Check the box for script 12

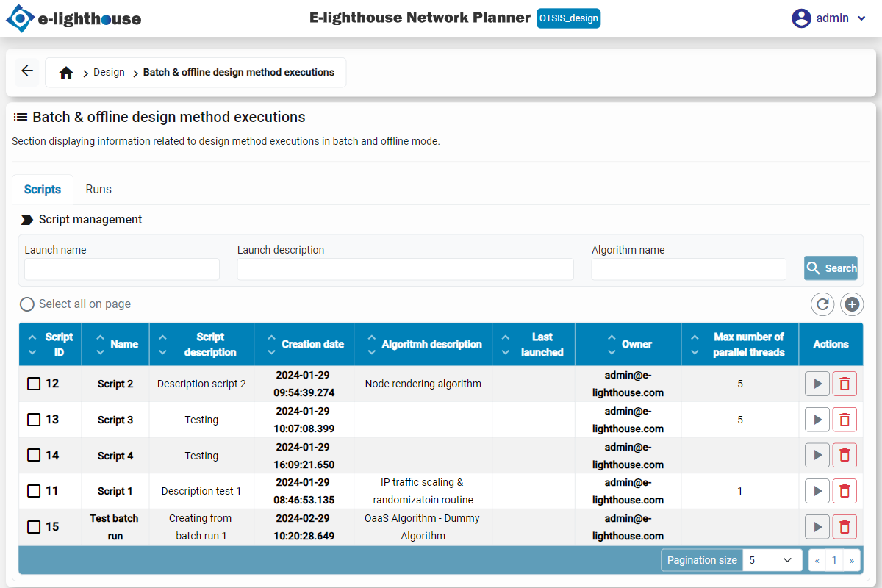point(34,384)
